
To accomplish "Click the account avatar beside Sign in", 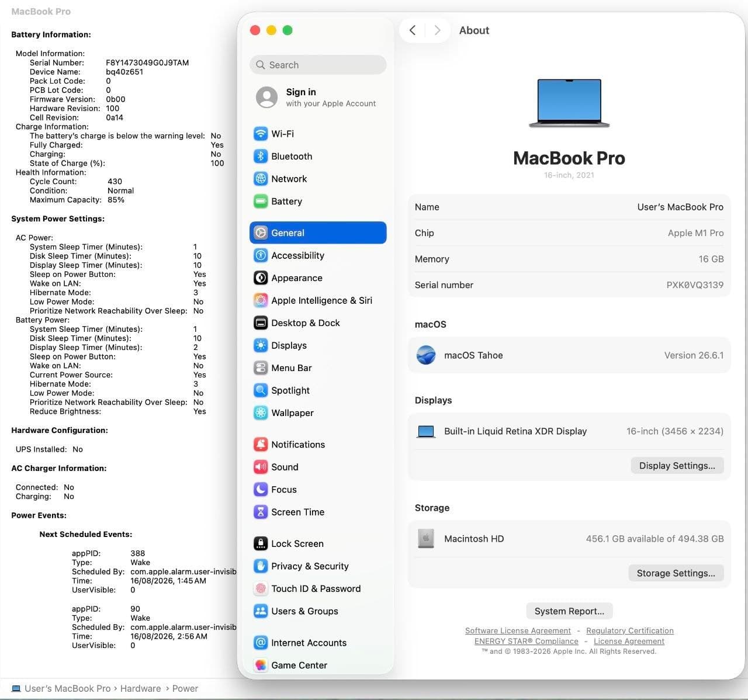I will [x=266, y=97].
